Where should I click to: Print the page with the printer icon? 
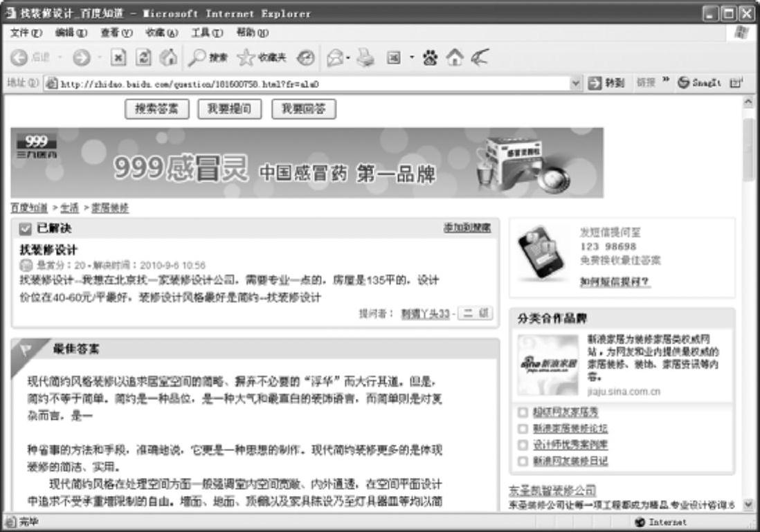[365, 57]
